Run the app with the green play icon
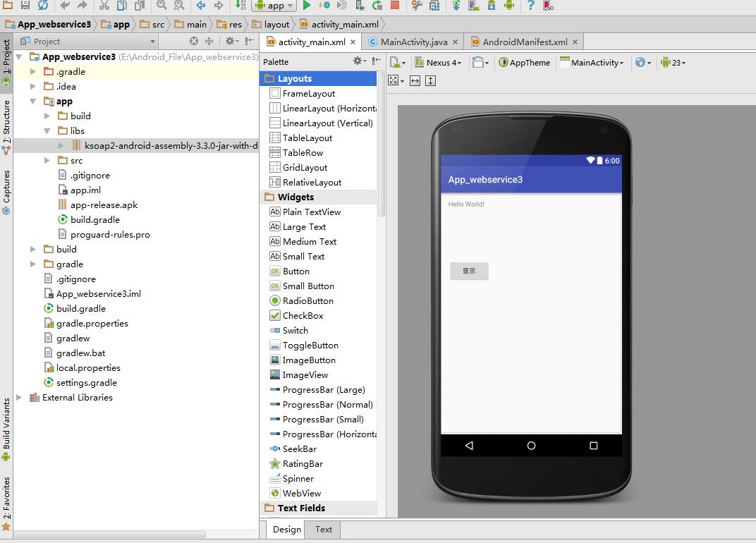This screenshot has height=543, width=756. (x=307, y=6)
